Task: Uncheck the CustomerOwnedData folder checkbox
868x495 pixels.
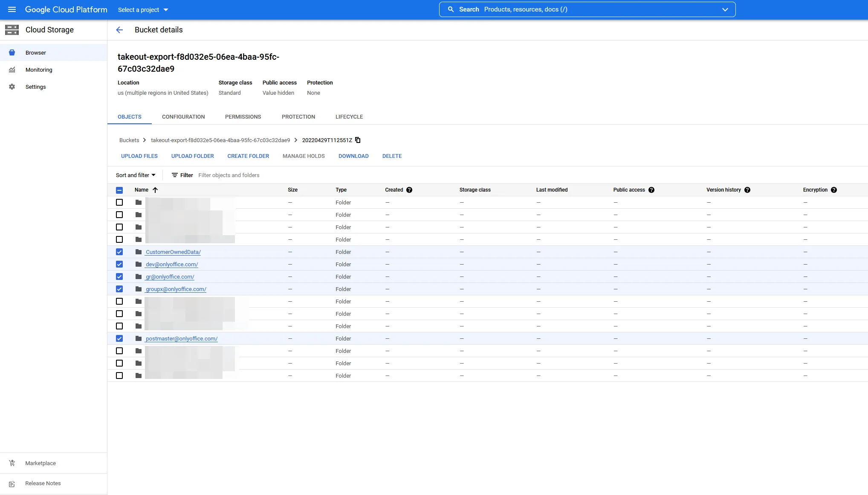Action: 119,252
